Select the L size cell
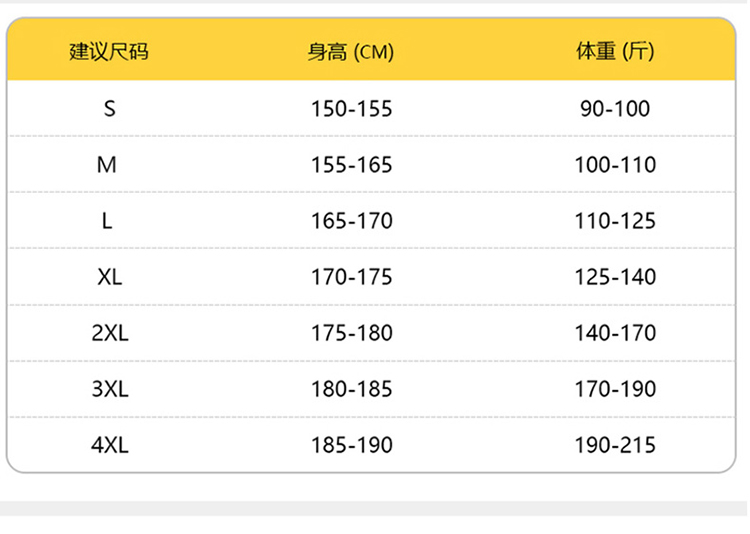This screenshot has width=750, height=534. point(108,221)
